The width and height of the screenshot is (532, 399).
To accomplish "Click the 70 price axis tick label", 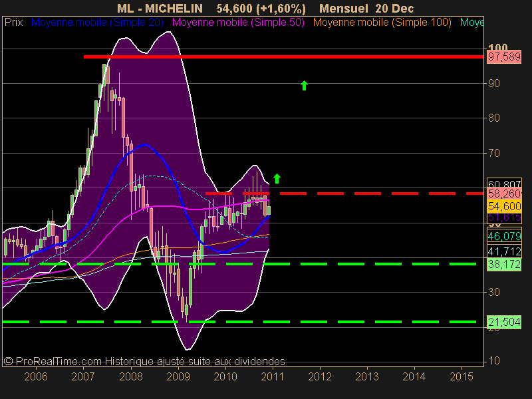I will pyautogui.click(x=494, y=154).
